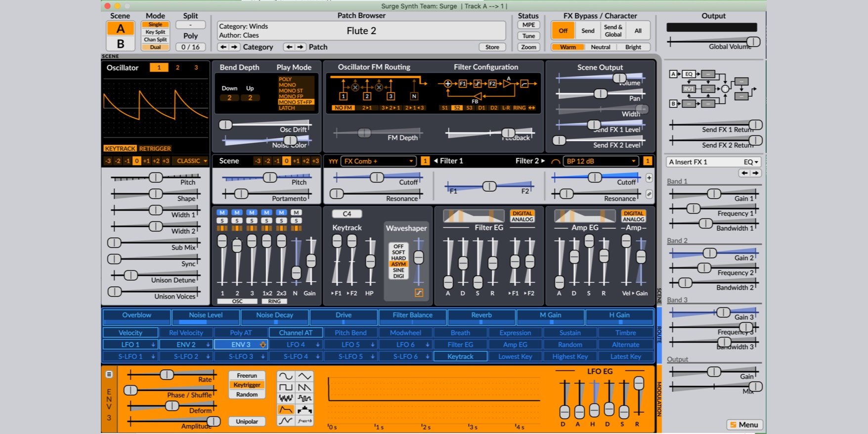
Task: Open the Menu button at bottom right
Action: tap(744, 425)
